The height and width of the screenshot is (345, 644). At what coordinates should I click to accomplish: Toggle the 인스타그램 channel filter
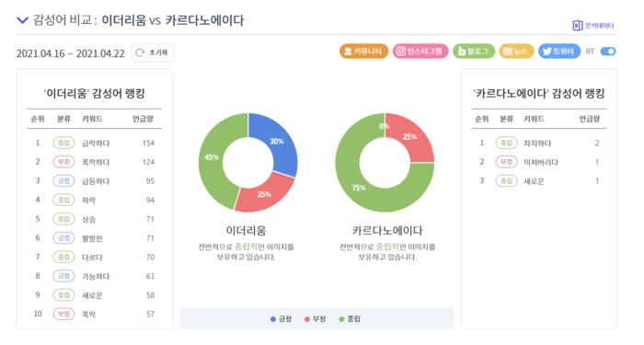420,52
